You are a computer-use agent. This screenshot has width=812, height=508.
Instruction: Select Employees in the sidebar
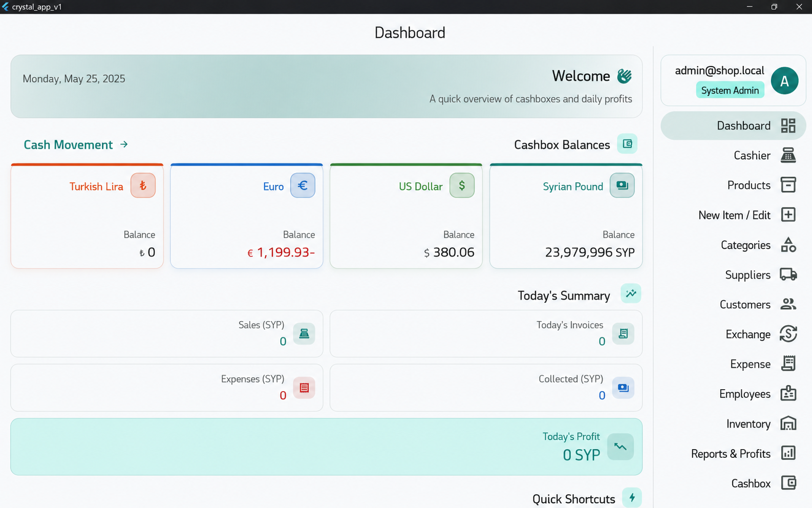[x=733, y=393]
